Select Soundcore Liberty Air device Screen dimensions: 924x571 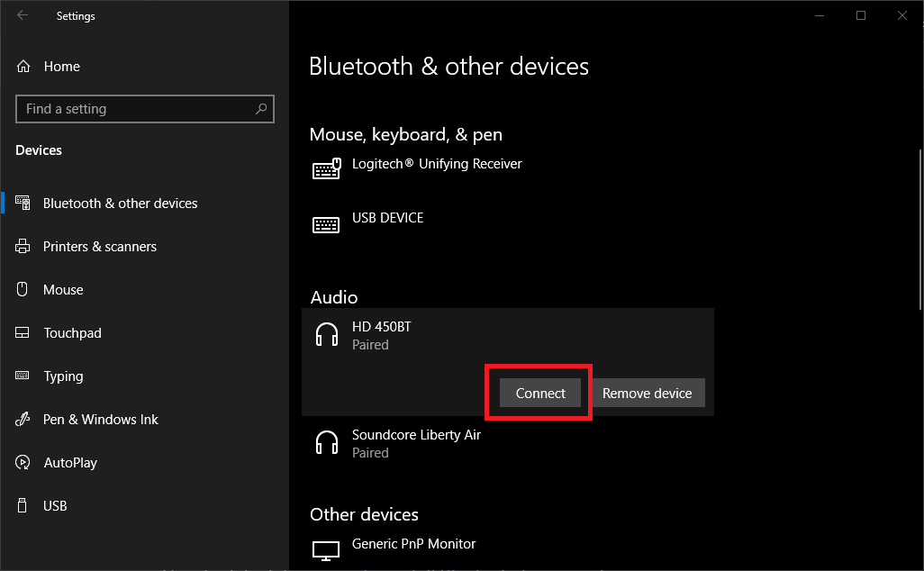(x=507, y=444)
